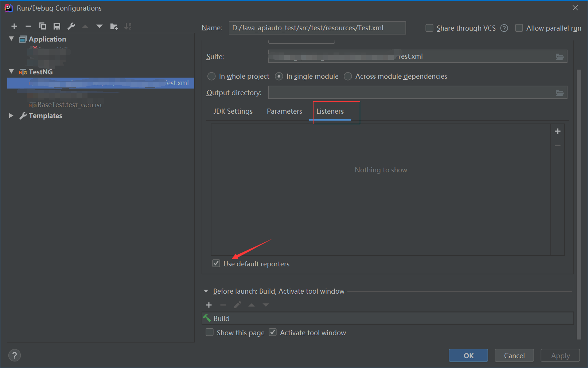Click the Output directory browse folder icon
This screenshot has width=588, height=368.
(560, 93)
